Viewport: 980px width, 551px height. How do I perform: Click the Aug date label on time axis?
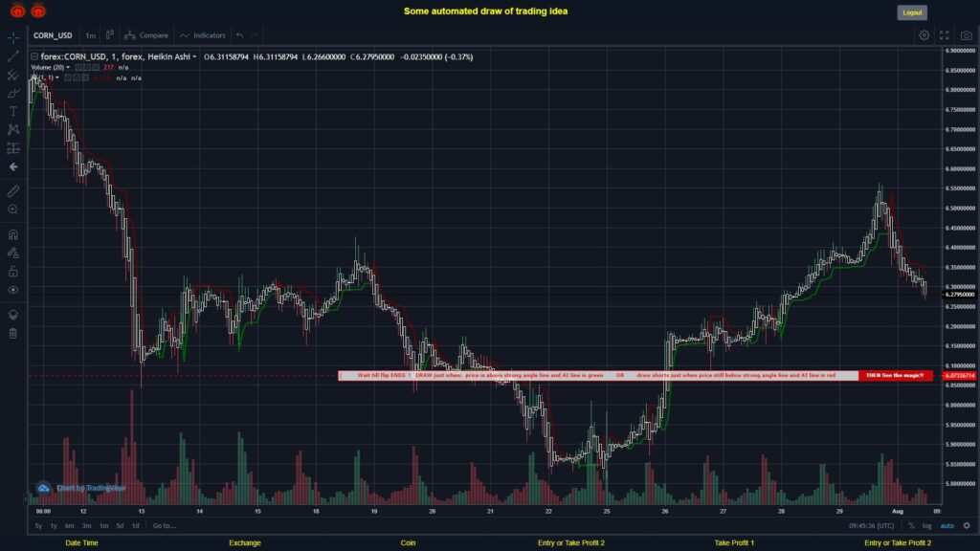898,511
